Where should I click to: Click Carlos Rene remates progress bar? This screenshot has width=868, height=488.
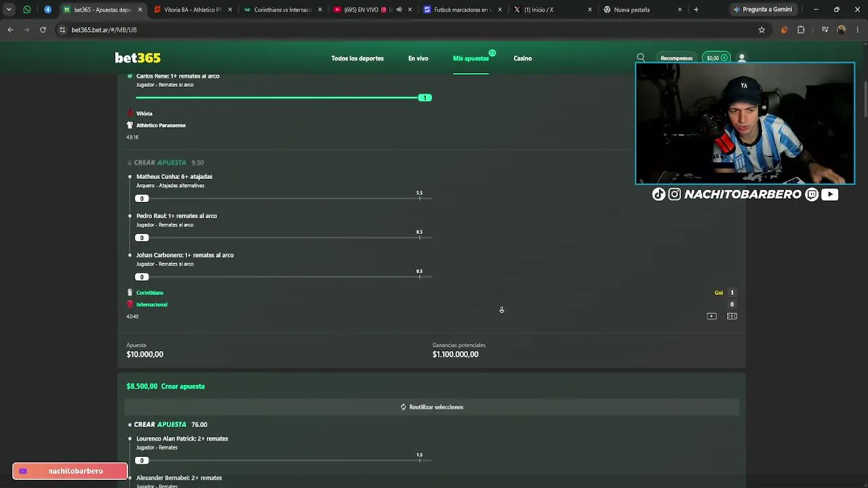point(283,98)
